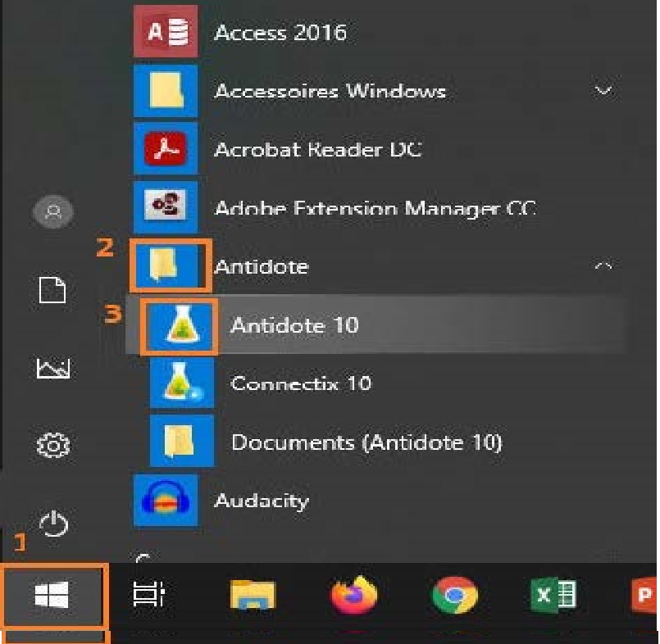Click the Task View button

pyautogui.click(x=149, y=596)
